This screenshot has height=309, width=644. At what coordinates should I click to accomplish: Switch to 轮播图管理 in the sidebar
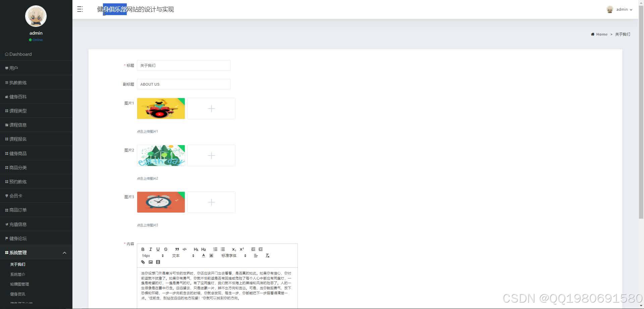(x=19, y=284)
